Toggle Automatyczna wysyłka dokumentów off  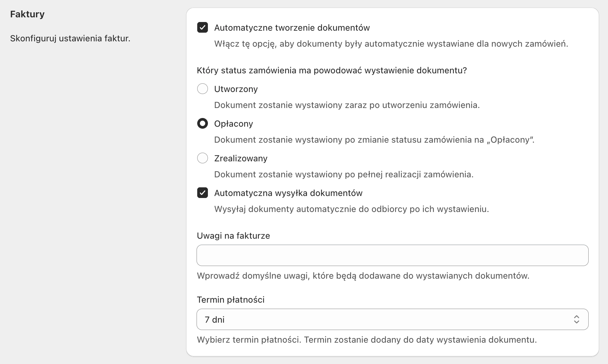point(203,193)
